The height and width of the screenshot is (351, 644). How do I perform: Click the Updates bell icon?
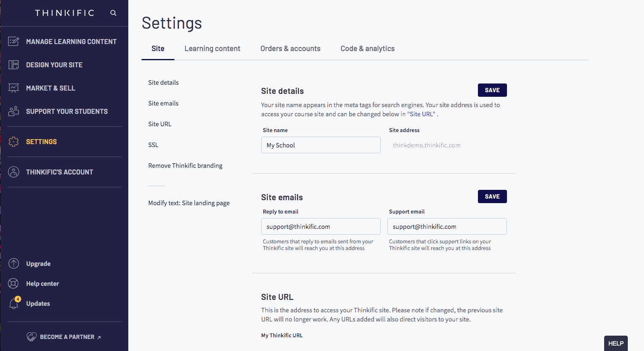pos(14,304)
